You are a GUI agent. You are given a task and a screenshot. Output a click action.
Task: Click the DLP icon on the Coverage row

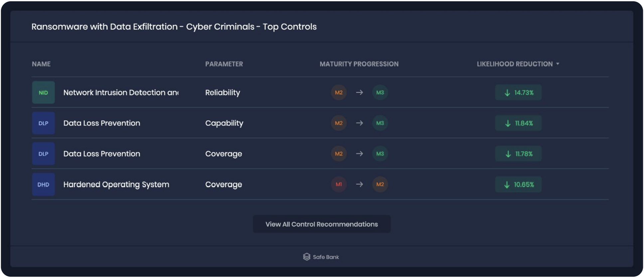click(x=43, y=154)
